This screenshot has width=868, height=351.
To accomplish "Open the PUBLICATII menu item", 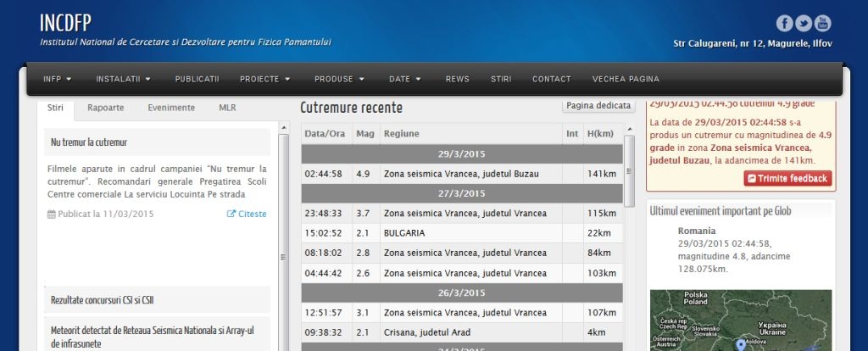I will point(197,79).
